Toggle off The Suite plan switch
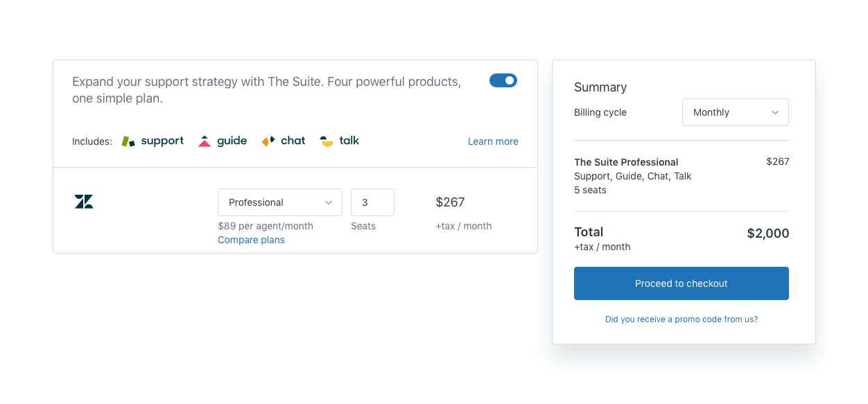The height and width of the screenshot is (404, 868). [x=503, y=80]
